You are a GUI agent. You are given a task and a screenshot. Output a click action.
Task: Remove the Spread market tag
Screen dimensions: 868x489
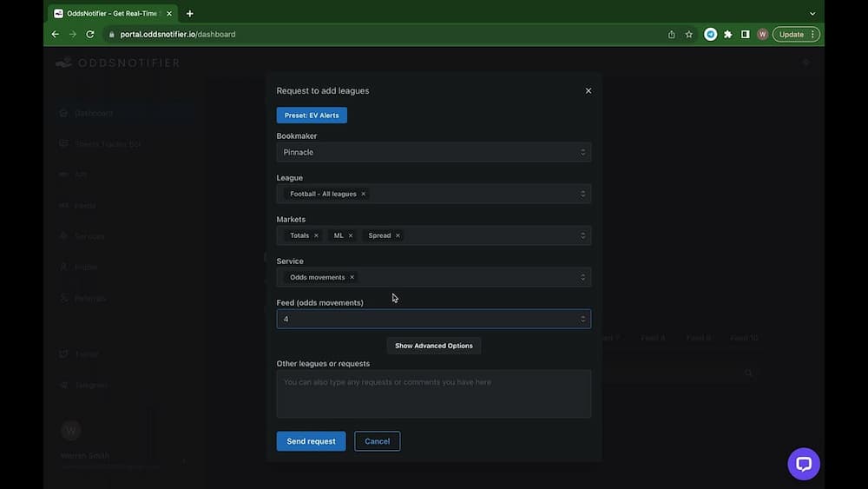pos(398,235)
